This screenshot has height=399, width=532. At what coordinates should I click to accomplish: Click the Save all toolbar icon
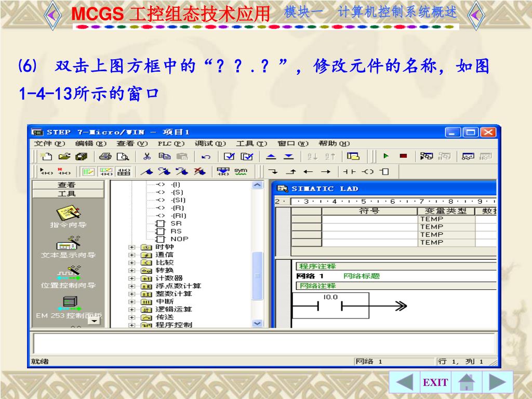[x=82, y=156]
